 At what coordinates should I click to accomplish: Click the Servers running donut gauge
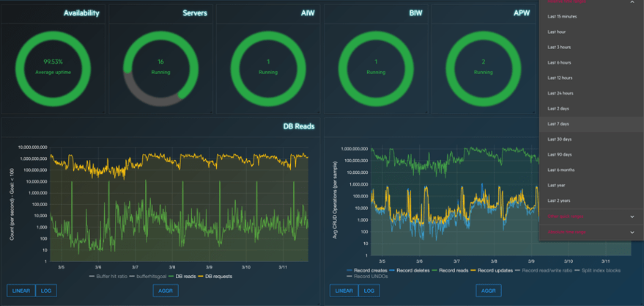tap(160, 67)
